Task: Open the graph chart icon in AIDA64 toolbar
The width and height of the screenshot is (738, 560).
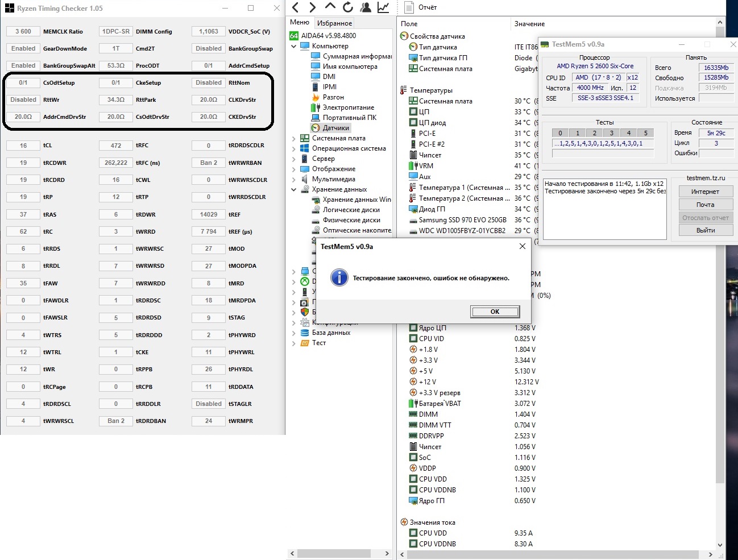Action: 383,7
